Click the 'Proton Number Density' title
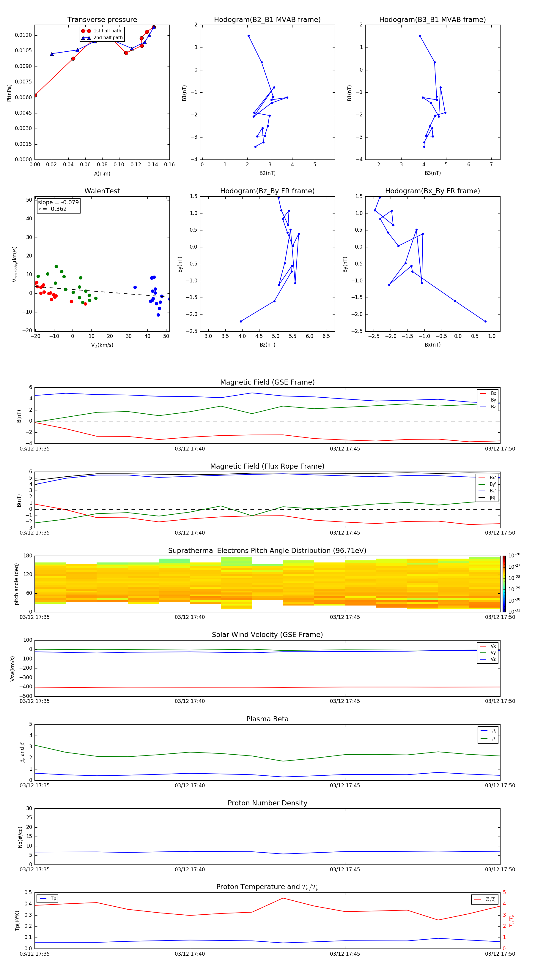 [x=267, y=803]
